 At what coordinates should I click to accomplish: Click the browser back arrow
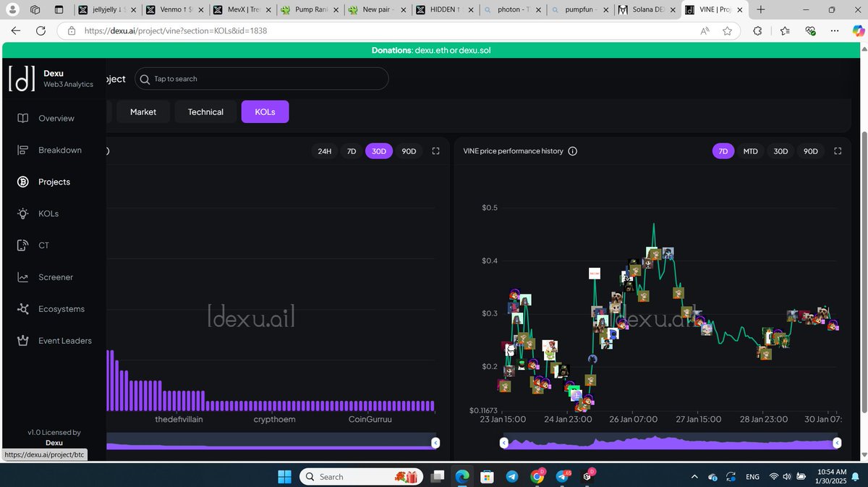click(16, 31)
